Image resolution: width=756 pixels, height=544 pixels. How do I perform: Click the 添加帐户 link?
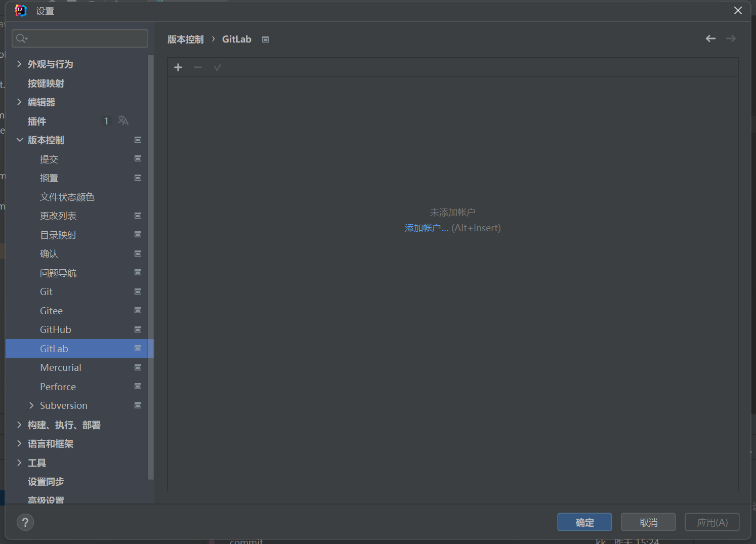426,228
